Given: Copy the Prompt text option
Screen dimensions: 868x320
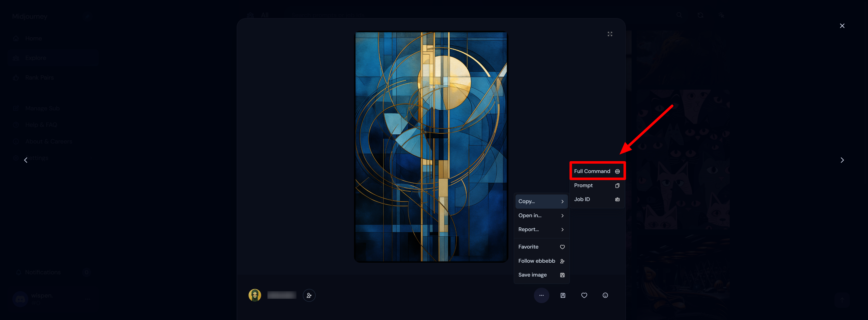Looking at the screenshot, I should click(x=597, y=185).
